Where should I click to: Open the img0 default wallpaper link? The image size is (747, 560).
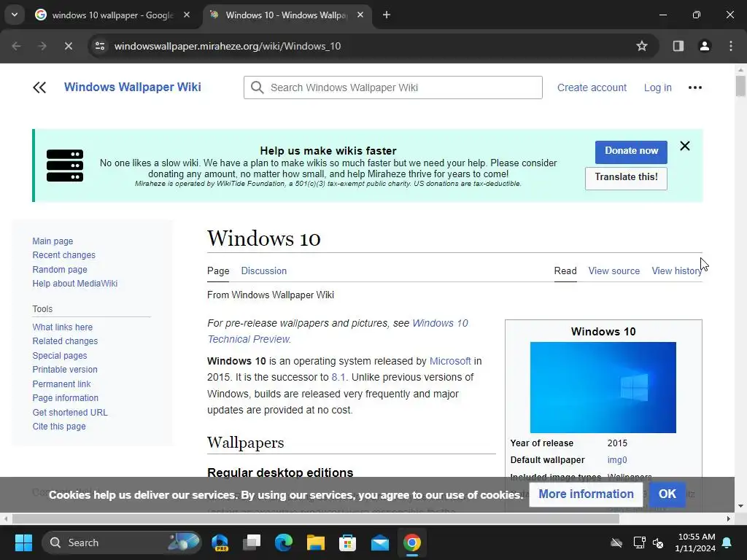(617, 460)
